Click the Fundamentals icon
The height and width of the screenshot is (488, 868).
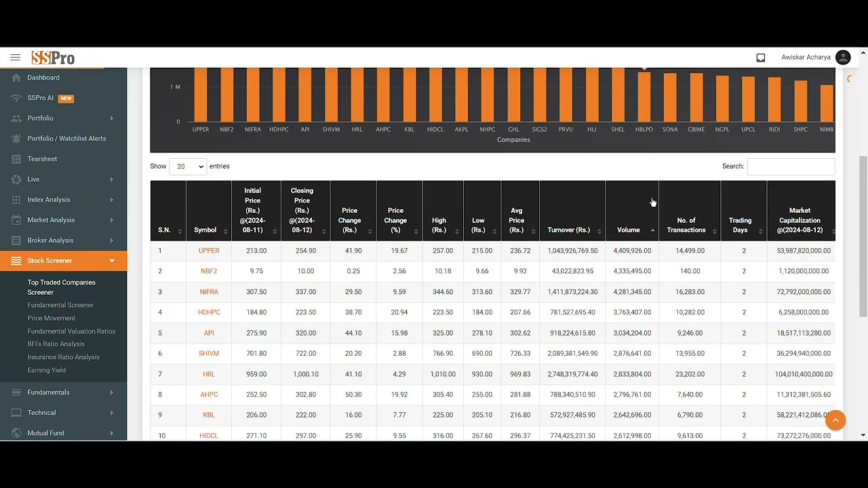click(x=16, y=392)
